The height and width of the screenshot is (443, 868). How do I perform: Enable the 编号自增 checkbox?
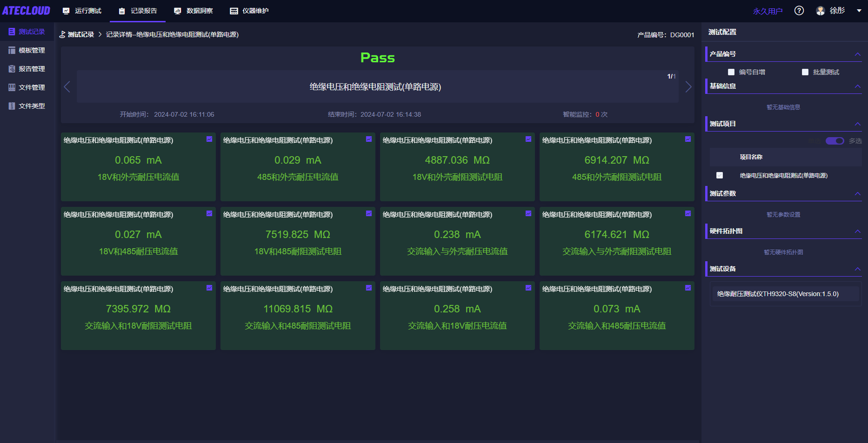point(731,72)
